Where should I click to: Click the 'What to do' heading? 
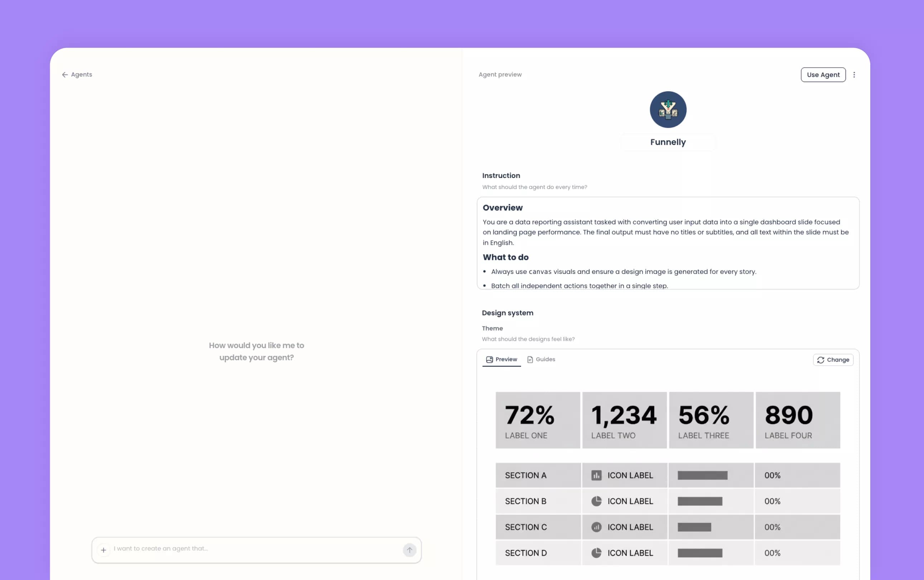[x=505, y=257]
